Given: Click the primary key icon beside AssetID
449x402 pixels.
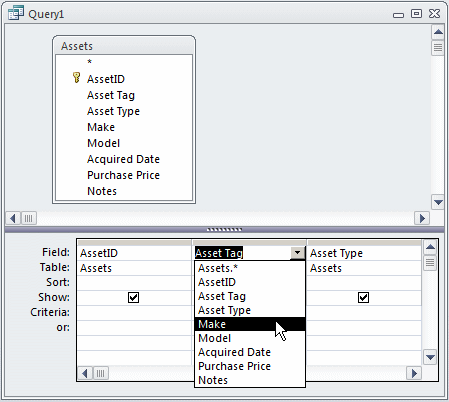Looking at the screenshot, I should pos(76,78).
